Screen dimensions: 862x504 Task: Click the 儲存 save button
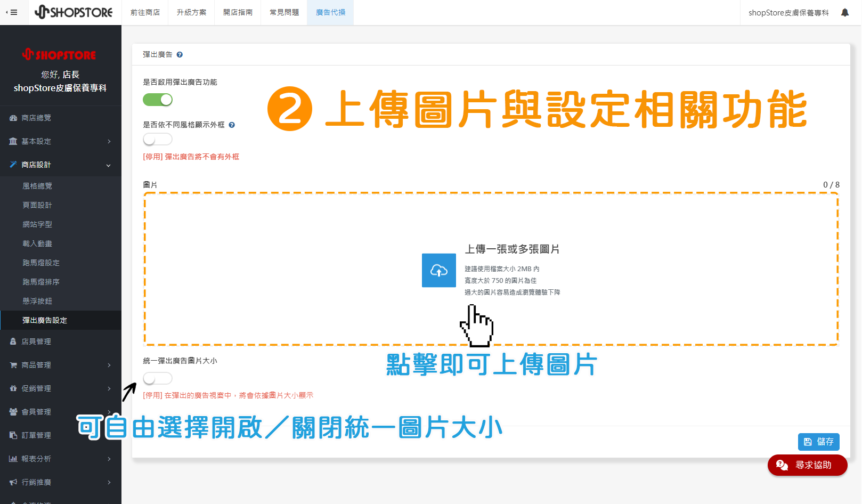[818, 442]
